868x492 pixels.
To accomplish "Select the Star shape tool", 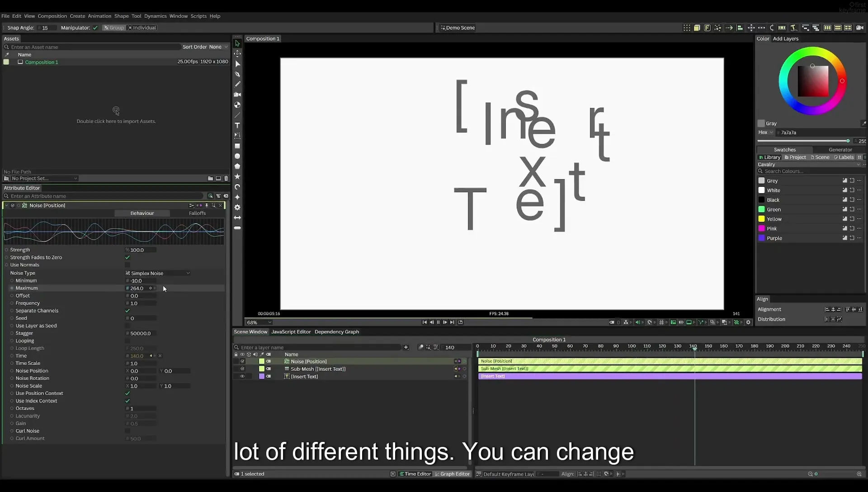I will click(x=237, y=176).
